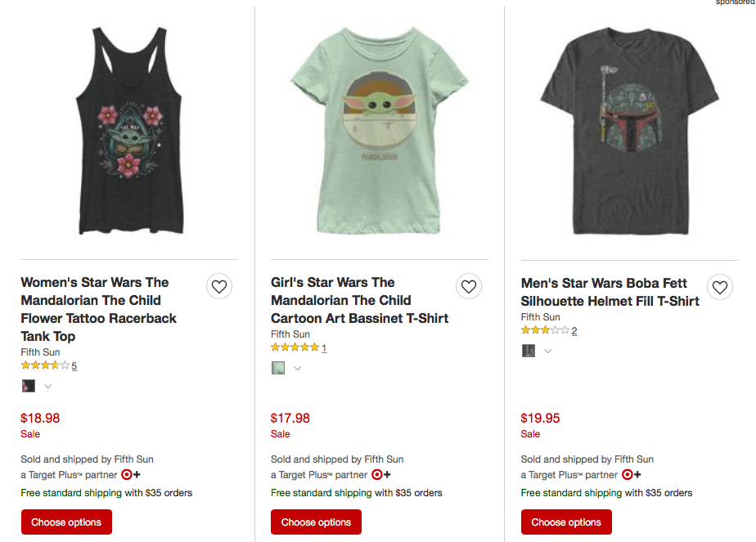
Task: View the 2 reviews for the Boba Fett shirt
Action: click(574, 331)
